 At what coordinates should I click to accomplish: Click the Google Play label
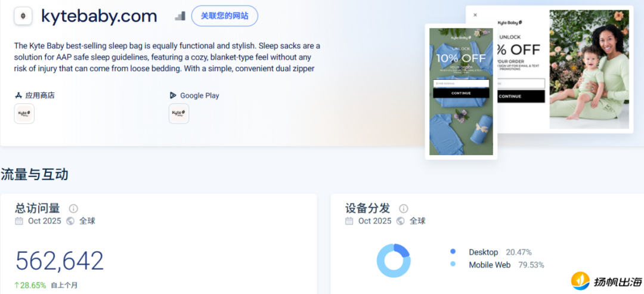[x=200, y=95]
